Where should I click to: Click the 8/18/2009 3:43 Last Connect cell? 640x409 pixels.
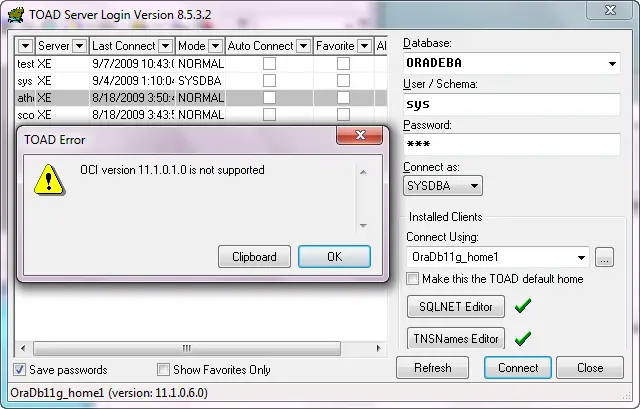(x=133, y=115)
